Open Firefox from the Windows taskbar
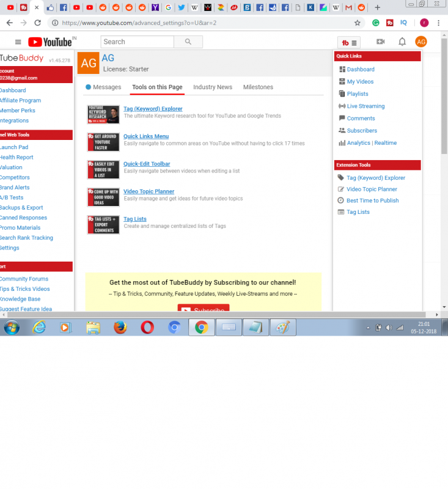The width and height of the screenshot is (448, 489). (x=120, y=328)
